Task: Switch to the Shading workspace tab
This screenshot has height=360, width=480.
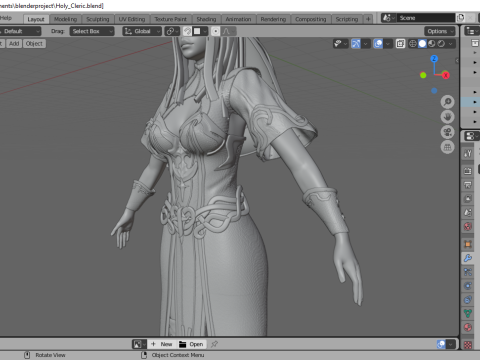Action: click(206, 19)
